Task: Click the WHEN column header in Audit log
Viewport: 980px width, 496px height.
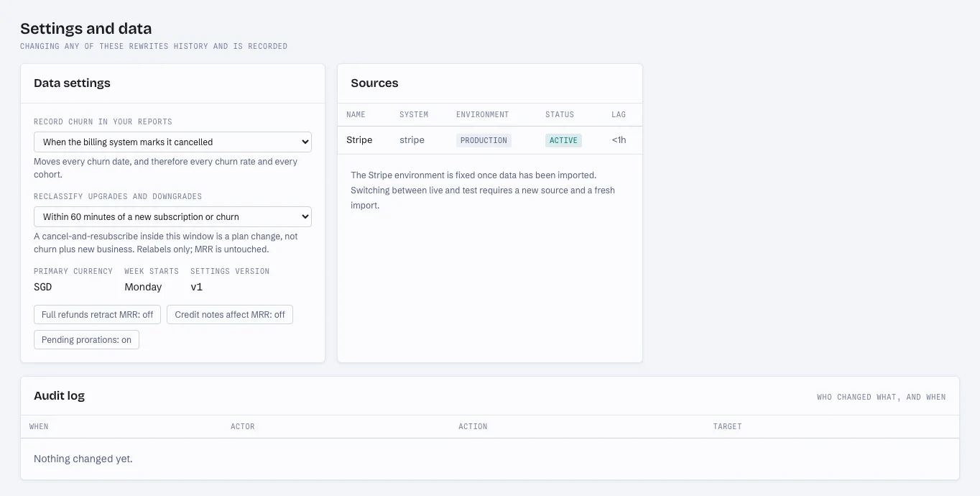Action: [39, 427]
